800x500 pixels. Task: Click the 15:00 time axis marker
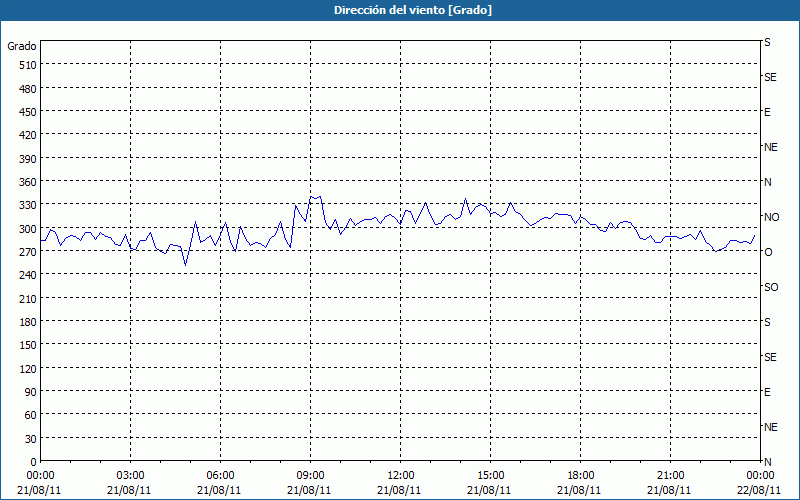click(x=490, y=475)
